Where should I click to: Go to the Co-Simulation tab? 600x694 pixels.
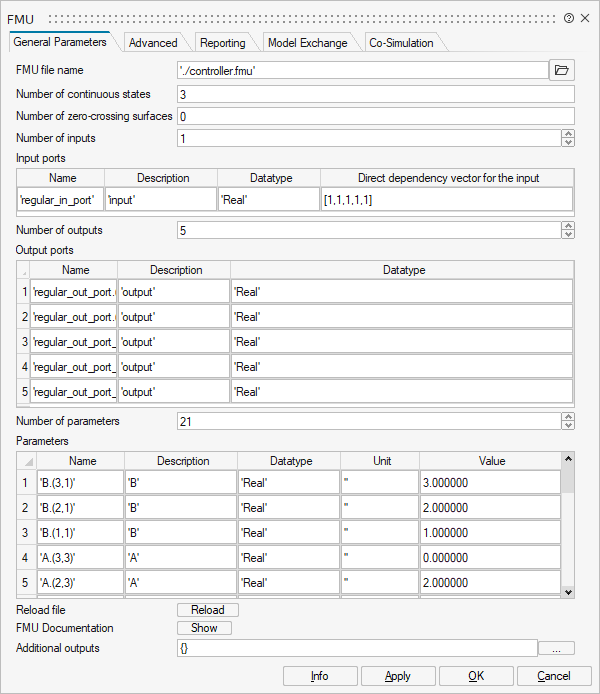[401, 43]
